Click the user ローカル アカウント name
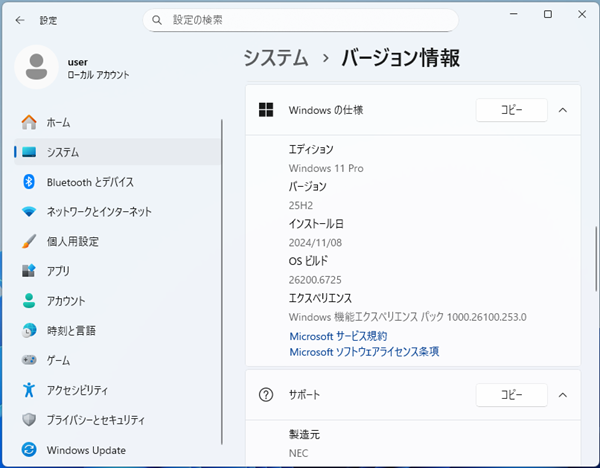The height and width of the screenshot is (468, 600). [98, 68]
